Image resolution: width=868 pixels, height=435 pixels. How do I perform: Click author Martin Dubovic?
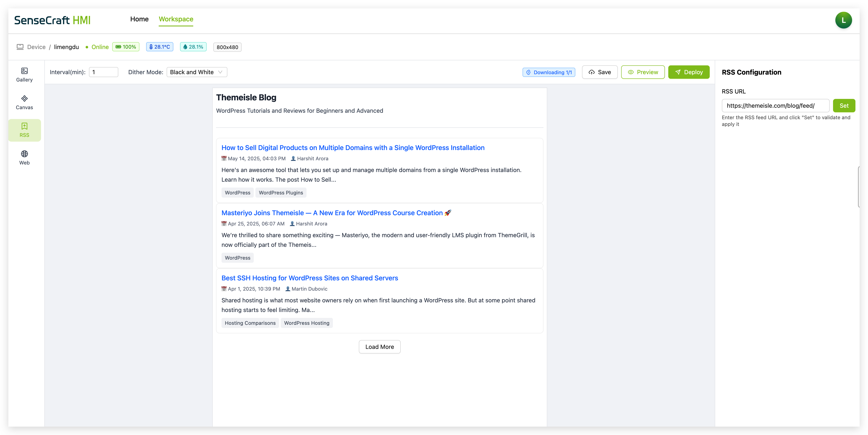pos(309,289)
